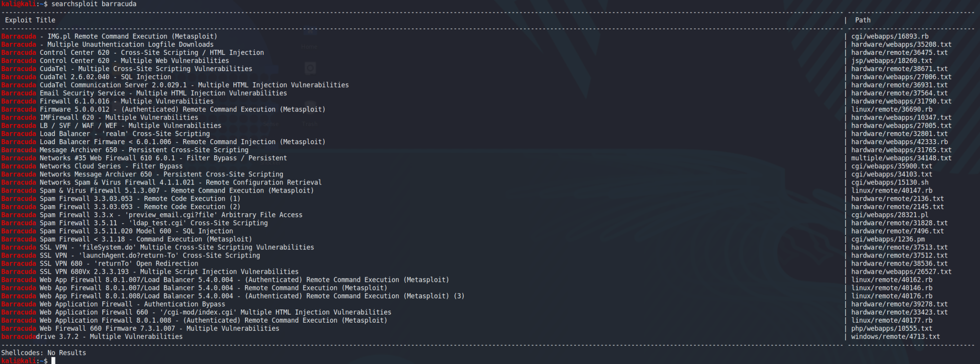Click the path cgi/webapps/15130.sh
This screenshot has height=364, width=980.
[x=890, y=183]
